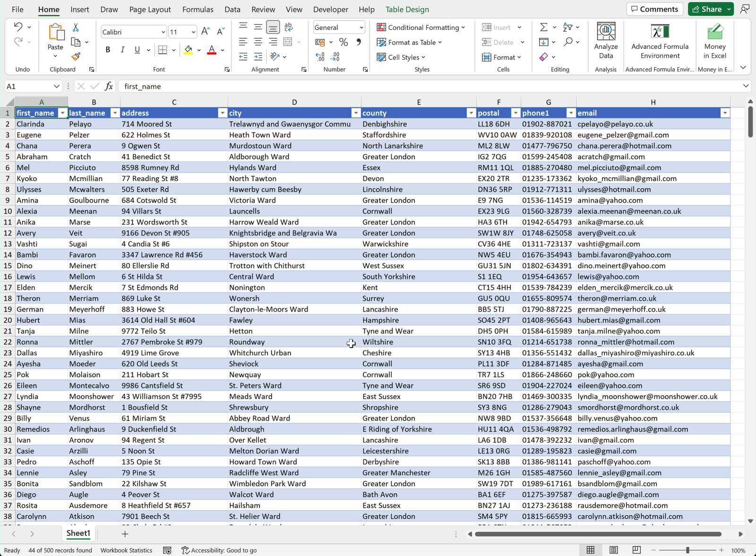Open the Font name dropdown showing Calibri
Viewport: 756px width, 556px height.
[163, 32]
